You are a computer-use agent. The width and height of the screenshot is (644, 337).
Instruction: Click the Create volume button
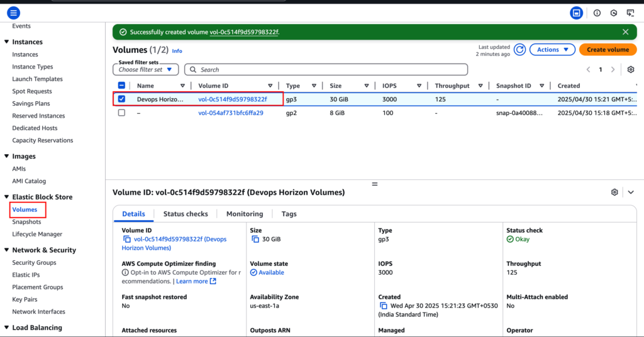pyautogui.click(x=608, y=50)
